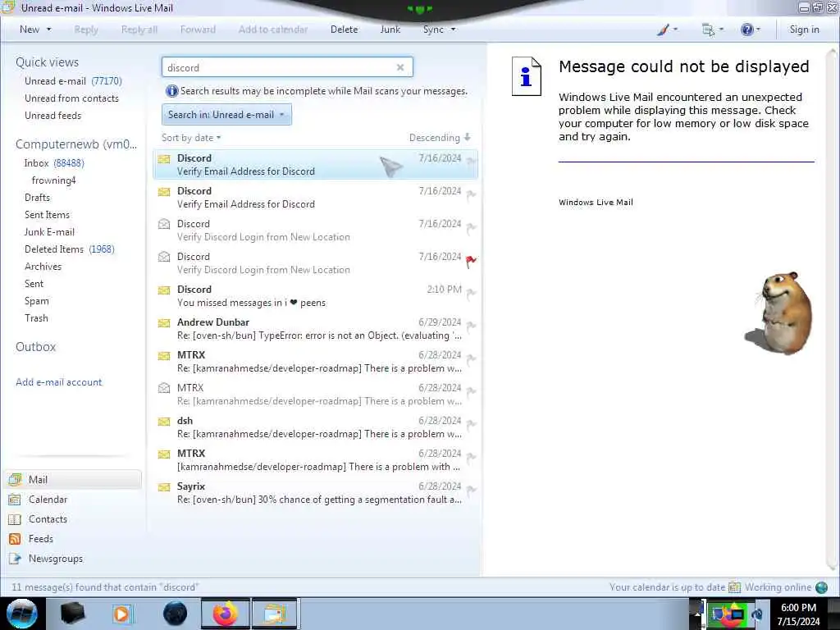Open the Spam folder

(x=36, y=300)
